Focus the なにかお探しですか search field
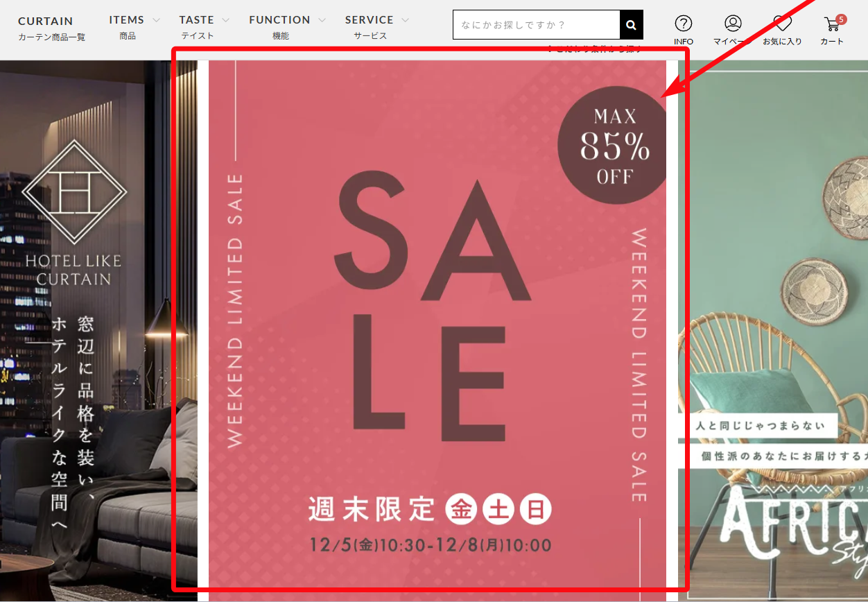868x602 pixels. click(x=536, y=25)
